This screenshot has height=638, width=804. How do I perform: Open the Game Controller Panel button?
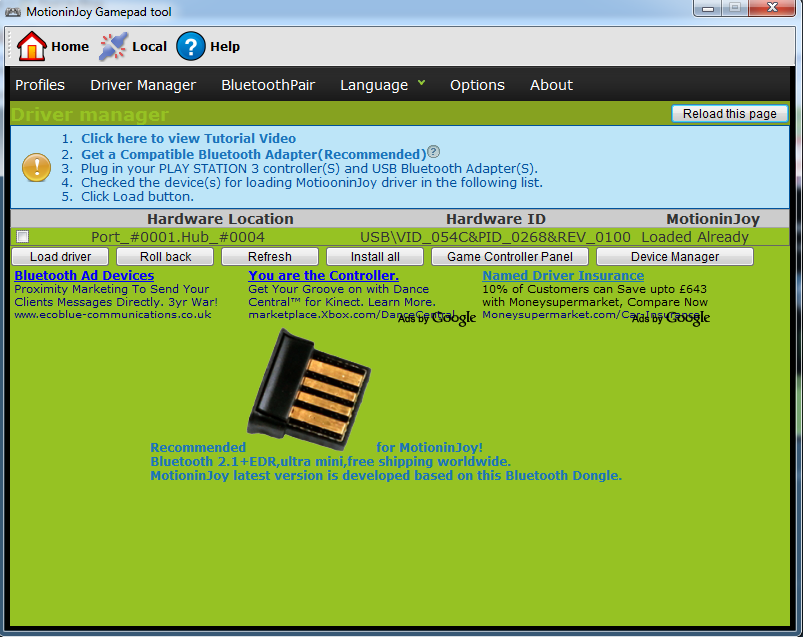[510, 256]
